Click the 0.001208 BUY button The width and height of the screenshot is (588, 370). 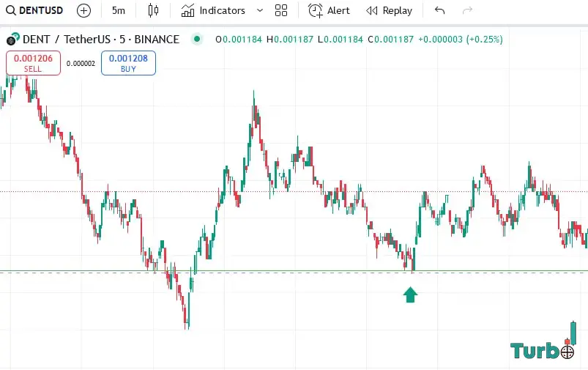(x=128, y=63)
